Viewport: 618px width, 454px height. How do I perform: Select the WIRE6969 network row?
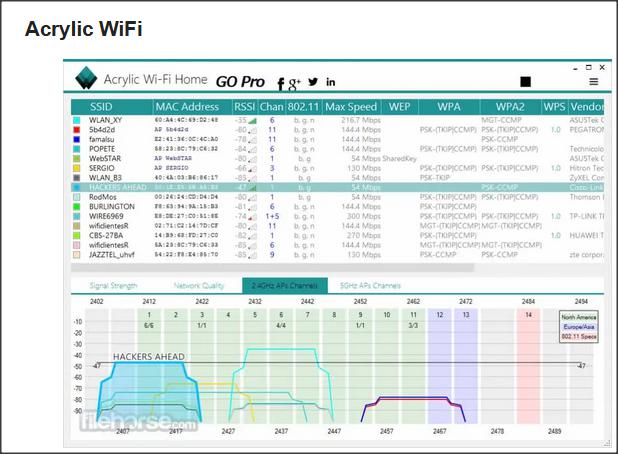tap(337, 216)
